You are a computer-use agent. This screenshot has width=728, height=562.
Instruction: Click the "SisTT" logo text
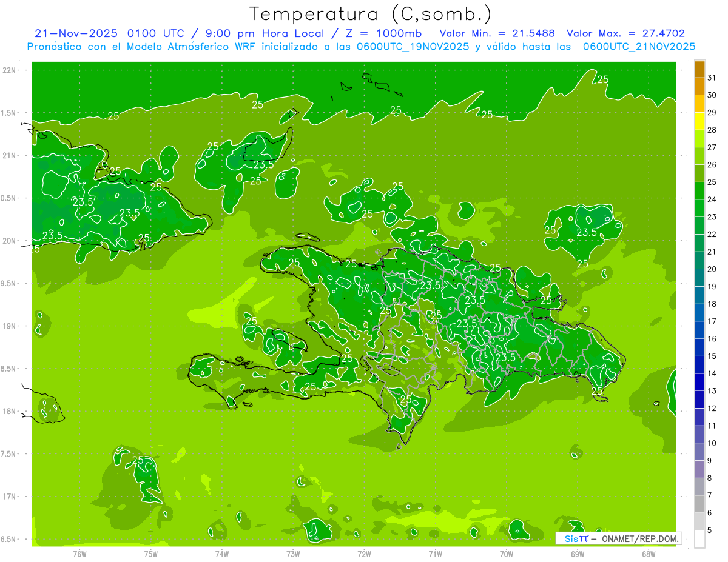click(x=576, y=538)
